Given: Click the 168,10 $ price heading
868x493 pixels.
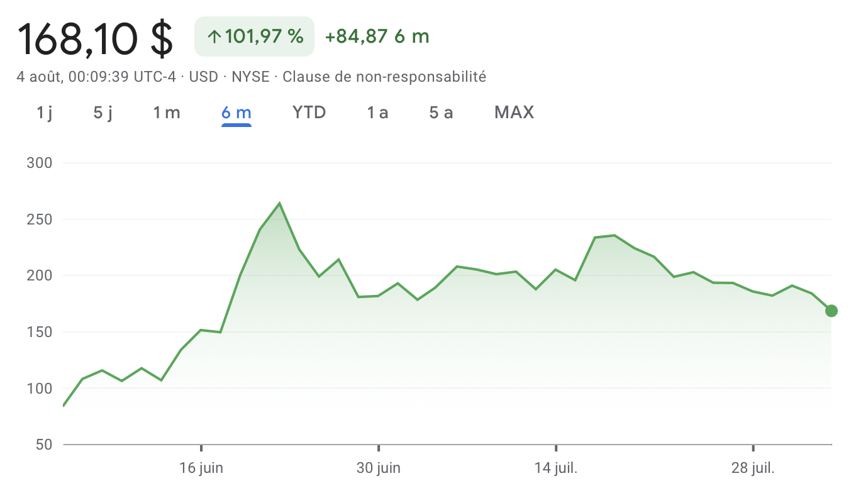Looking at the screenshot, I should point(96,38).
